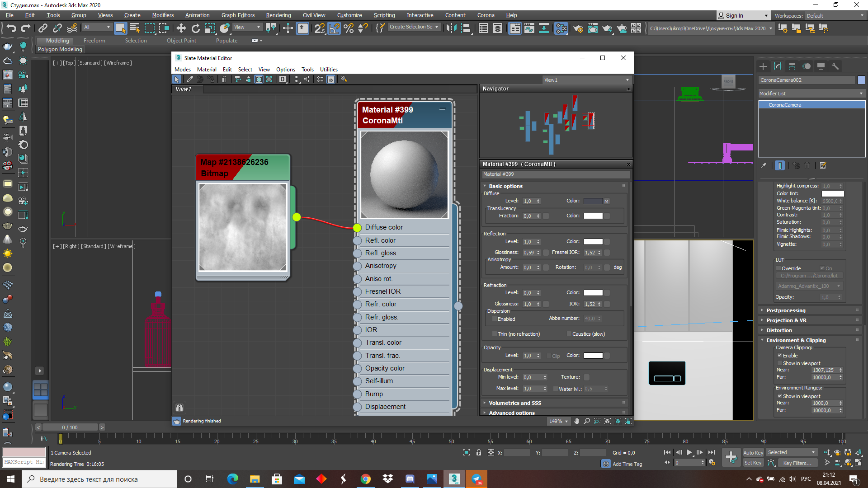
Task: Activate the Select and Scale tool
Action: (210, 28)
